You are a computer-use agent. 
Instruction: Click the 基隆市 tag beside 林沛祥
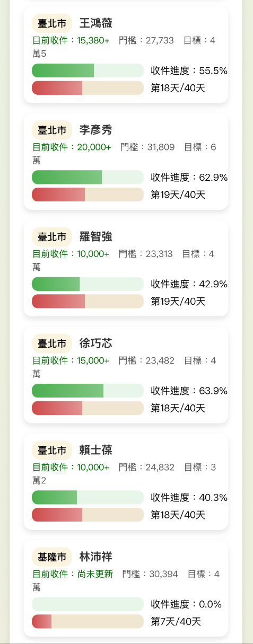point(52,557)
